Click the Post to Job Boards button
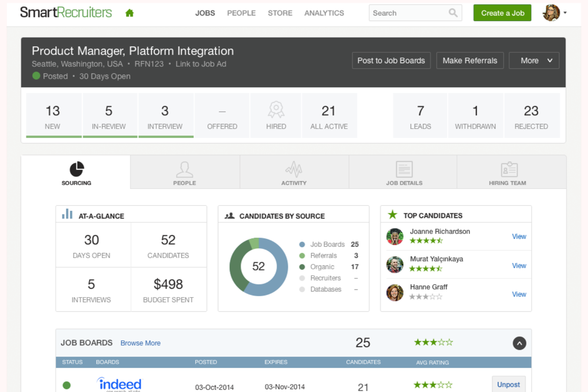Viewport: 588px width, 392px height. pyautogui.click(x=391, y=60)
